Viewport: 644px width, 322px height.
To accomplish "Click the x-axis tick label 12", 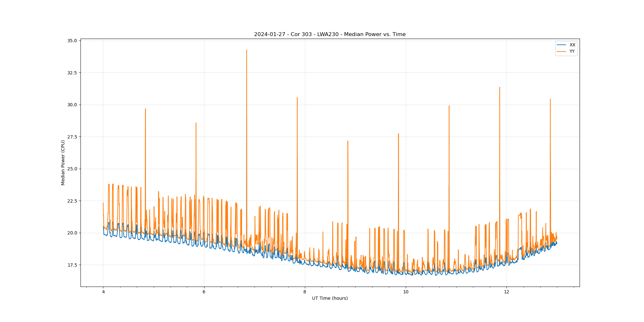I will (x=507, y=292).
